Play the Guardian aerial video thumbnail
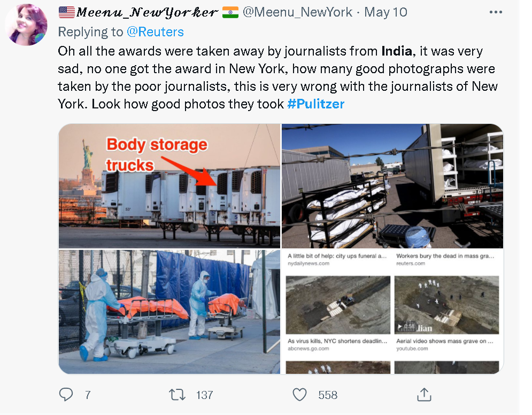The height and width of the screenshot is (415, 532). 446,304
